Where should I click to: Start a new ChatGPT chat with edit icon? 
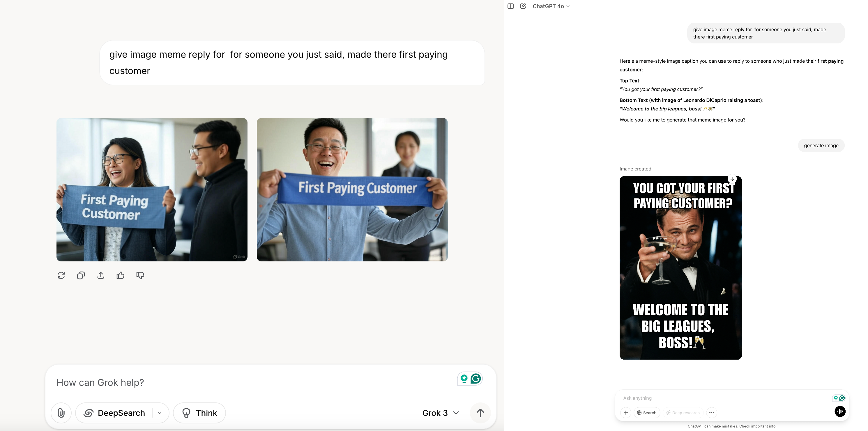click(x=523, y=6)
